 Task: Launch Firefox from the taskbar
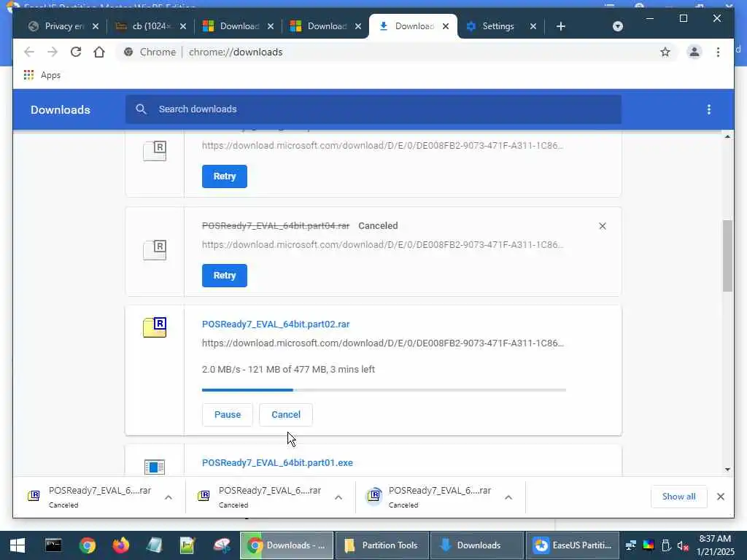pyautogui.click(x=120, y=545)
